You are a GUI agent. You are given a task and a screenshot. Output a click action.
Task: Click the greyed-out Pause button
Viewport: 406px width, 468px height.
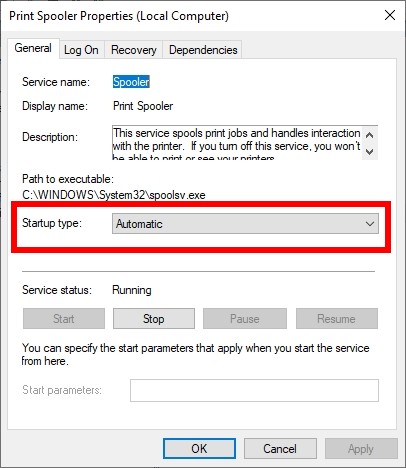[x=245, y=319]
